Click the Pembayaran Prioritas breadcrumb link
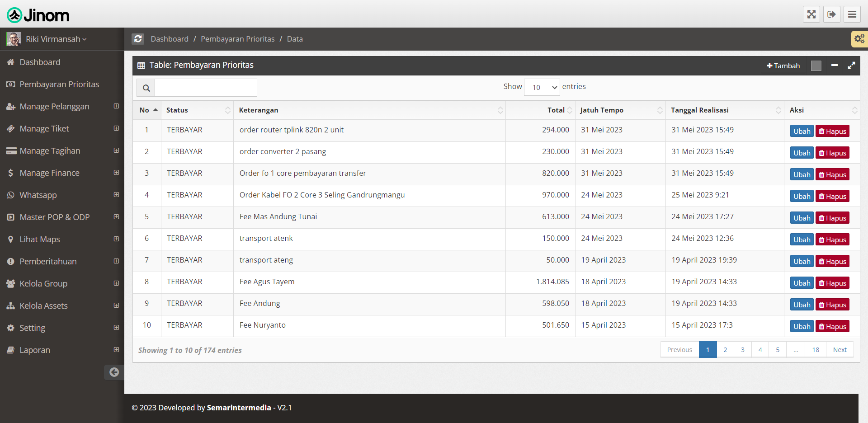Screen dimensions: 868x423 [x=238, y=39]
